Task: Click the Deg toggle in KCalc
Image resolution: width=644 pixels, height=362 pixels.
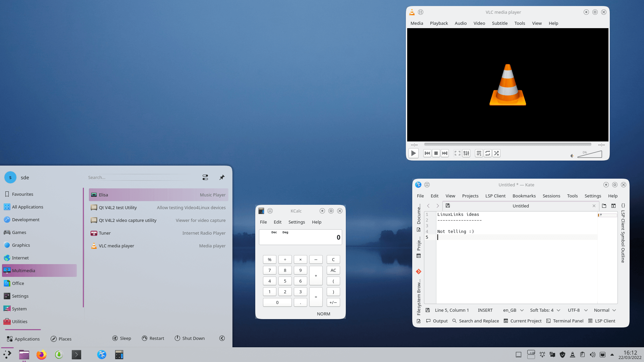Action: (285, 232)
